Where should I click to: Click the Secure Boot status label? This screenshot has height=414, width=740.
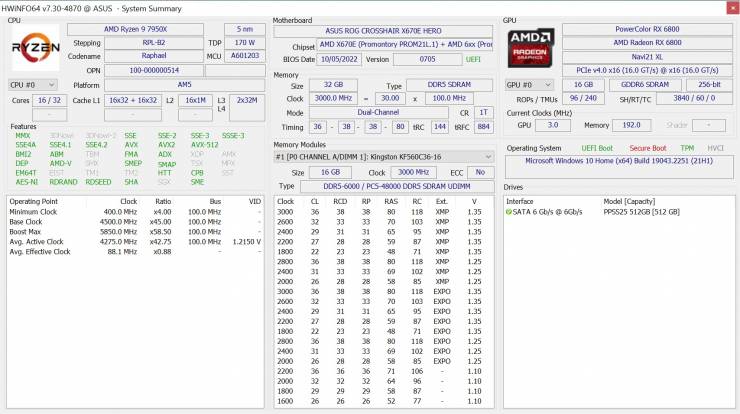click(x=648, y=148)
